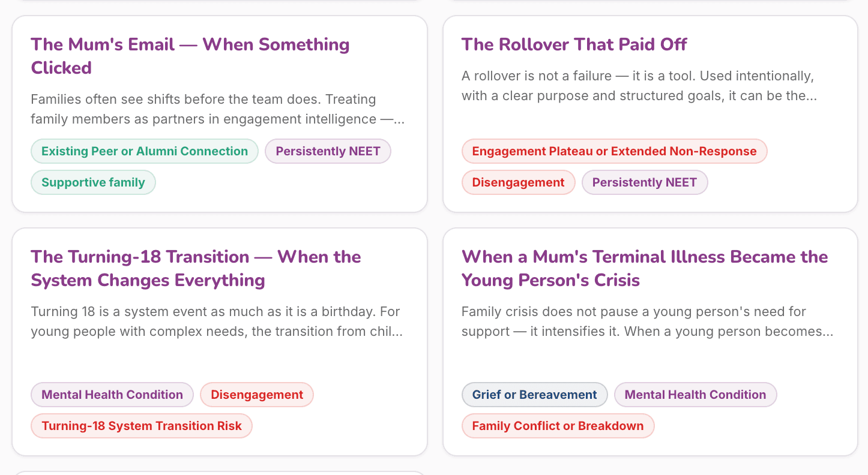Image resolution: width=868 pixels, height=475 pixels.
Task: Select the 'Grief or Bereavement' tag
Action: pyautogui.click(x=534, y=395)
